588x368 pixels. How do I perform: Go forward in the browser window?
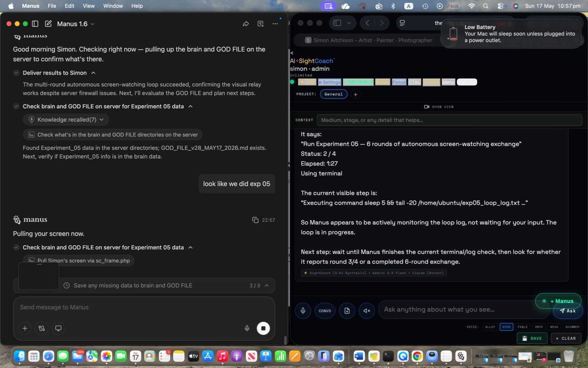click(382, 23)
